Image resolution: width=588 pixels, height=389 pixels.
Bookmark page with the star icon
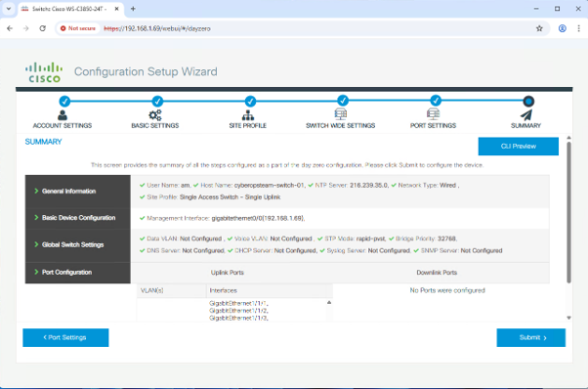click(x=539, y=28)
